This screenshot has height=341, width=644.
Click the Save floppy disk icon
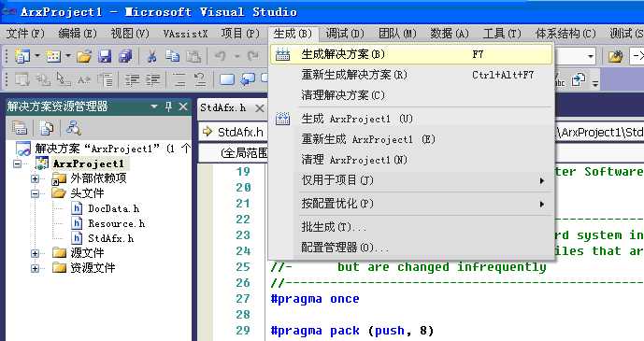(105, 56)
